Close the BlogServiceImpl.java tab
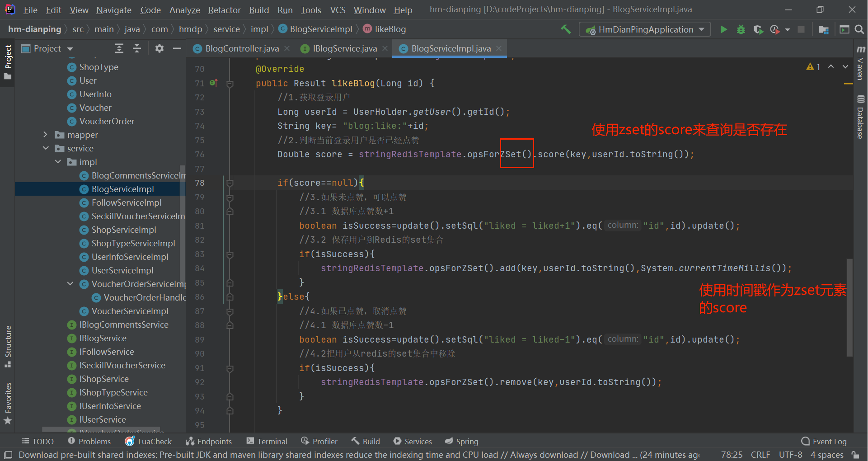Viewport: 868px width, 461px height. point(499,48)
